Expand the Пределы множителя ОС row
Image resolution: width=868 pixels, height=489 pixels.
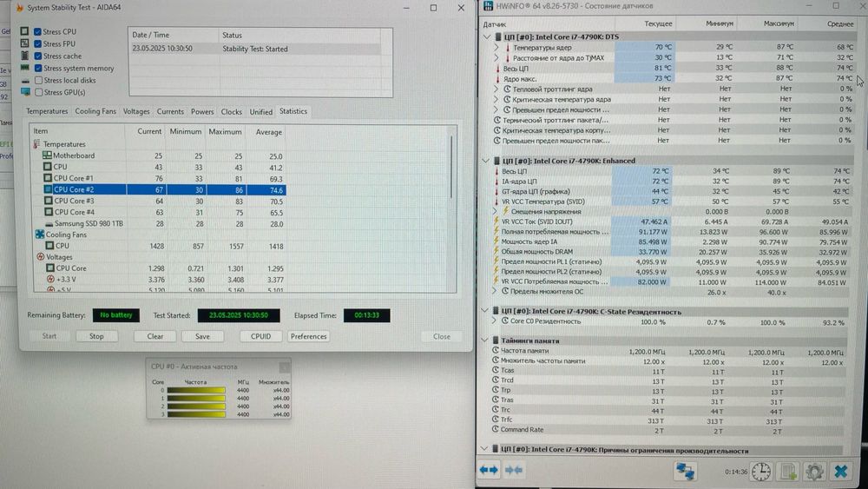(495, 291)
